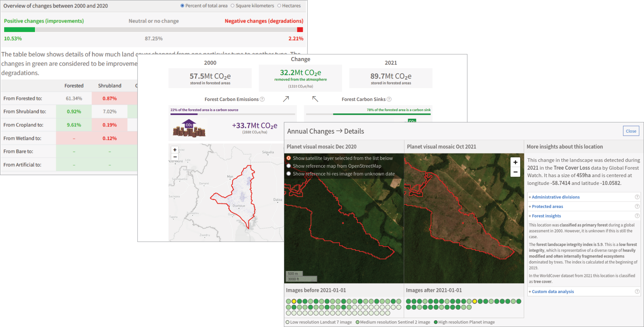Click the From Artificial to: row label
Image resolution: width=644 pixels, height=327 pixels.
pos(22,165)
